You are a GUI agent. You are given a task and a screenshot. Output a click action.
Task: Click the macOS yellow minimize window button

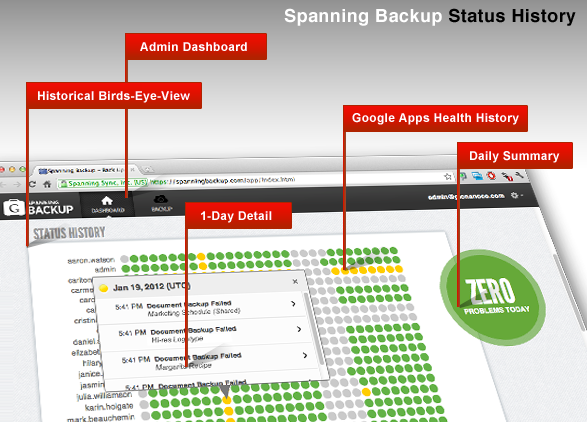(x=12, y=169)
